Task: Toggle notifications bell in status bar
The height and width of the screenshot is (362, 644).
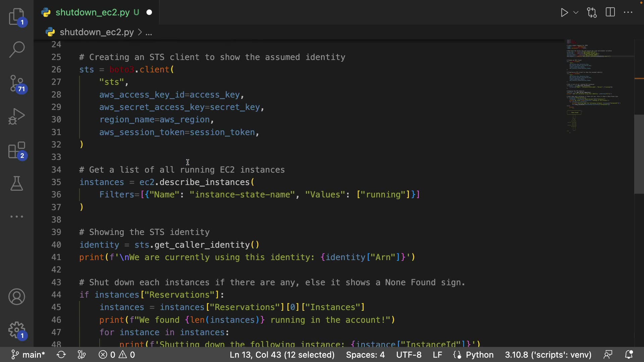Action: (629, 355)
